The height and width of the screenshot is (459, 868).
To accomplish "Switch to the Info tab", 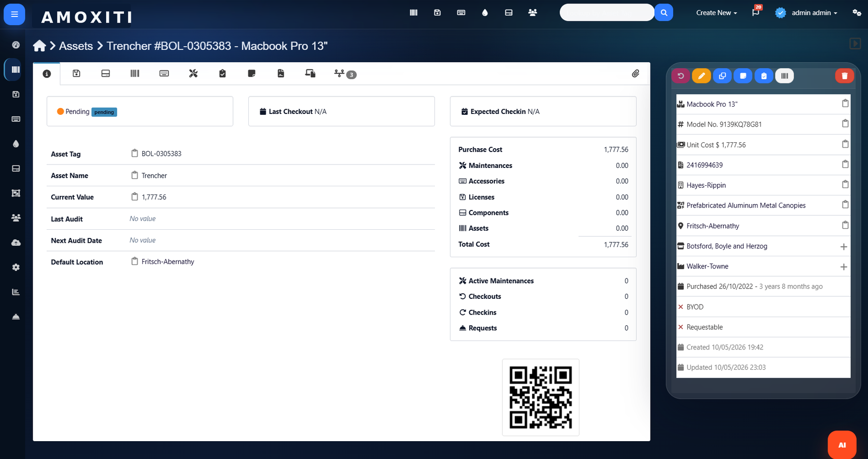I will 47,74.
